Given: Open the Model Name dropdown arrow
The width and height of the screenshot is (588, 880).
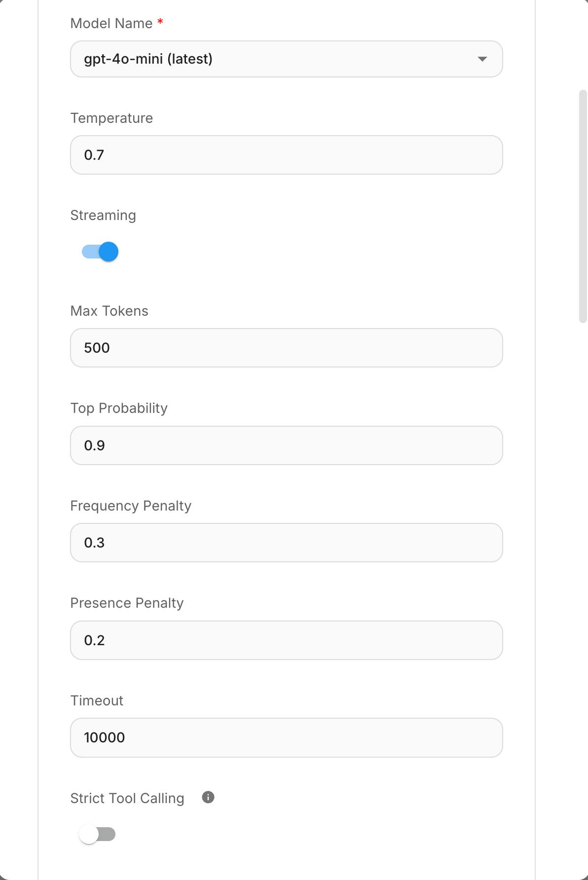Looking at the screenshot, I should 482,59.
